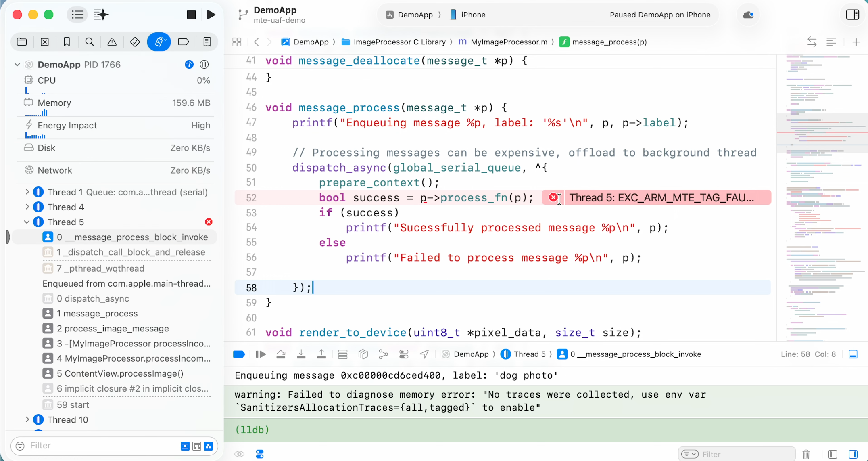Open the Report navigator
Viewport: 868px width, 461px height.
tap(207, 42)
